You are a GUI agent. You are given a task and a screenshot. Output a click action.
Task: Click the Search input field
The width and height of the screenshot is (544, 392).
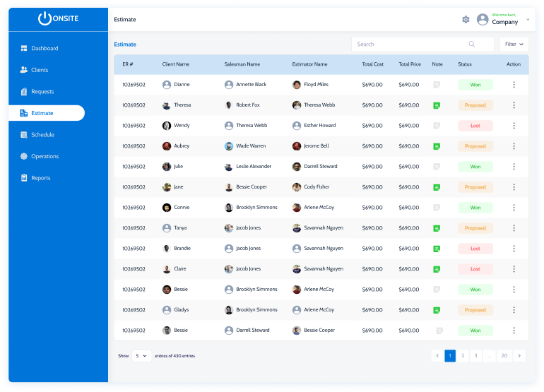(x=410, y=44)
